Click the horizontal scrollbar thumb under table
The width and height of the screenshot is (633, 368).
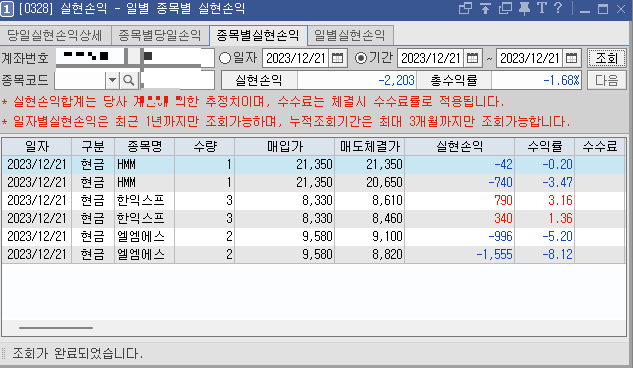point(56,328)
